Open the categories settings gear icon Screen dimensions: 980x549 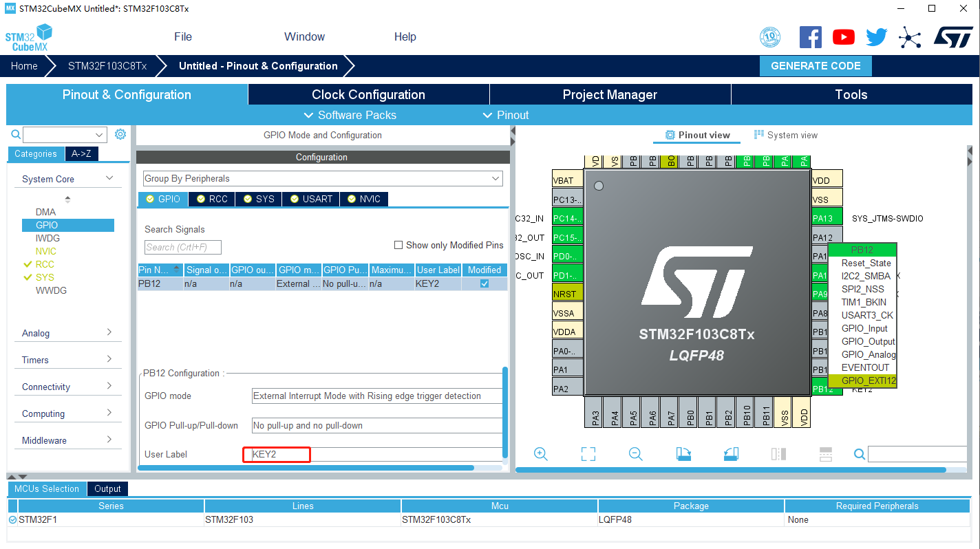[x=120, y=134]
